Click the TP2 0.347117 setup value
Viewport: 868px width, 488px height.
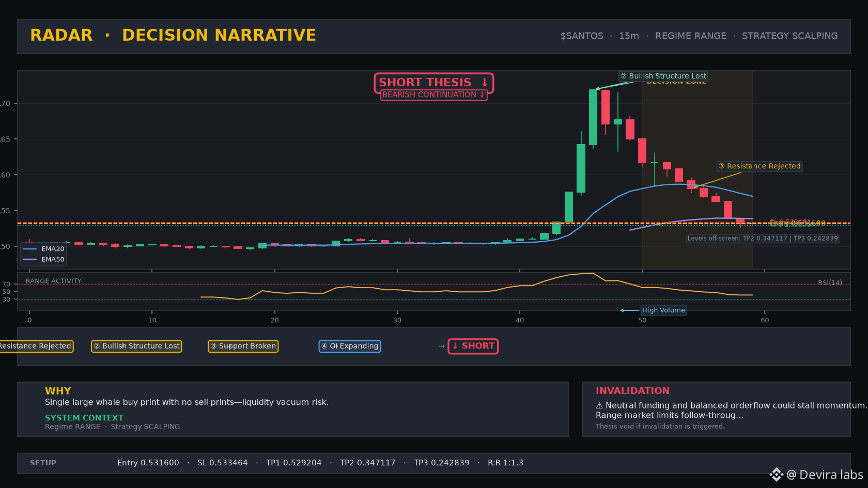click(367, 463)
